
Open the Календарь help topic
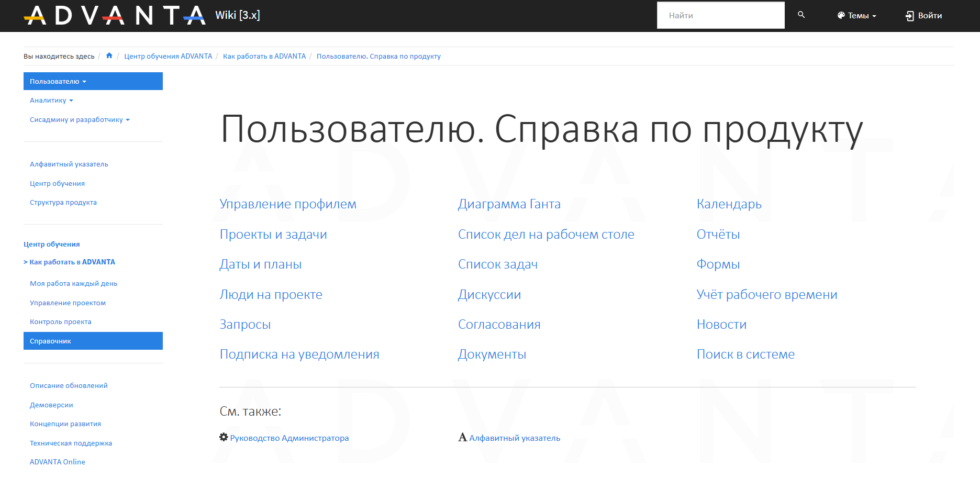click(x=729, y=204)
